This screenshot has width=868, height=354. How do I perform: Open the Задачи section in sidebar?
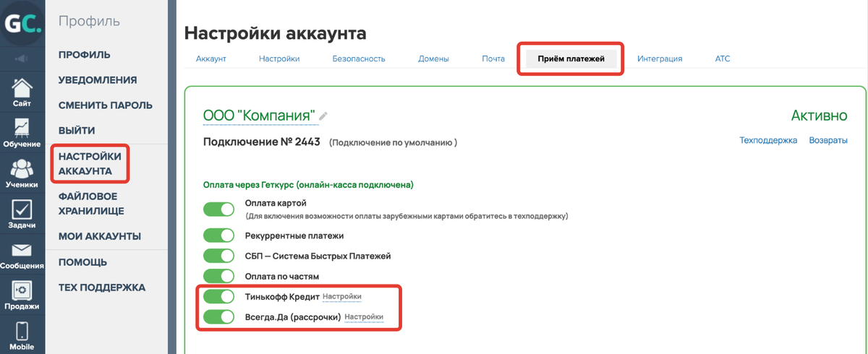pos(22,215)
